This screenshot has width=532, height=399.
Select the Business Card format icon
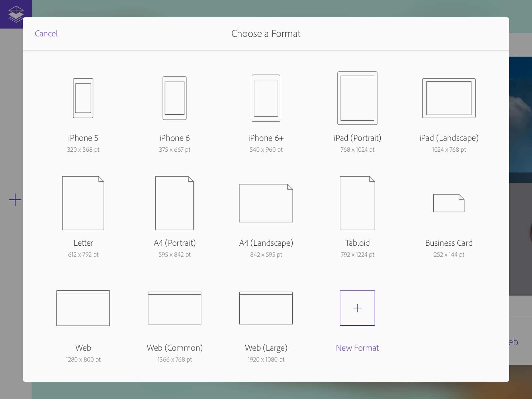pos(448,203)
